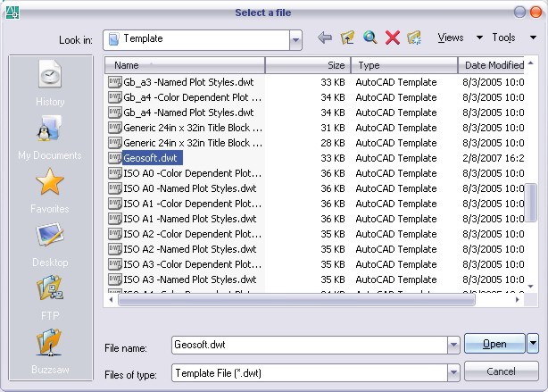Open the Views menu
The height and width of the screenshot is (392, 548).
coord(459,38)
